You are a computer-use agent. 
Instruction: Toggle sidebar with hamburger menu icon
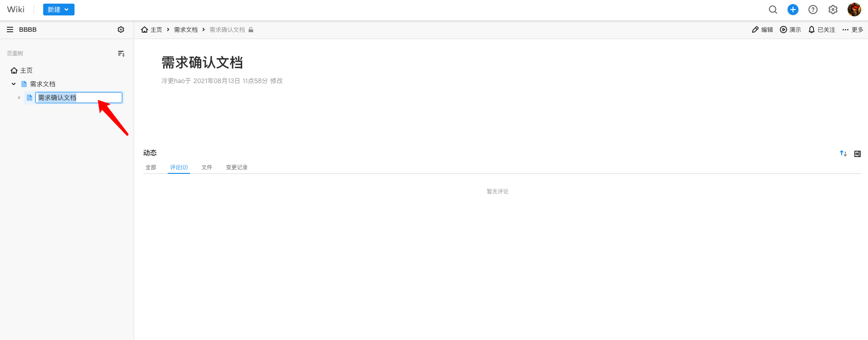10,30
